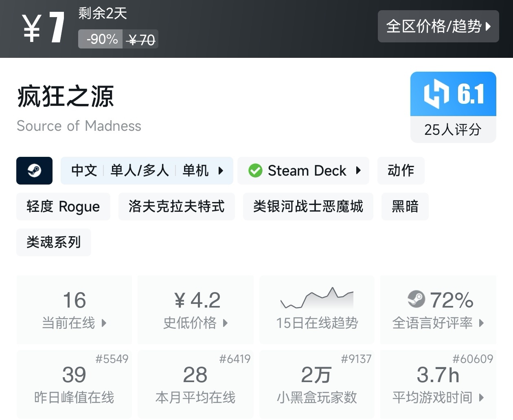Screen dimensions: 513x420
Task: Select the 洛夫克拉夫特式 tag
Action: (x=177, y=207)
